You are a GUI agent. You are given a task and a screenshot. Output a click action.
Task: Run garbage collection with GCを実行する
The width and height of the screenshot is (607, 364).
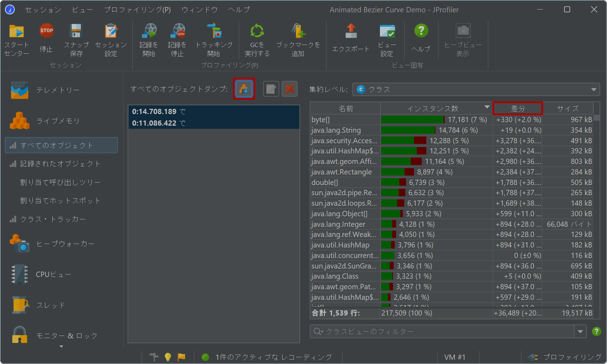point(257,40)
